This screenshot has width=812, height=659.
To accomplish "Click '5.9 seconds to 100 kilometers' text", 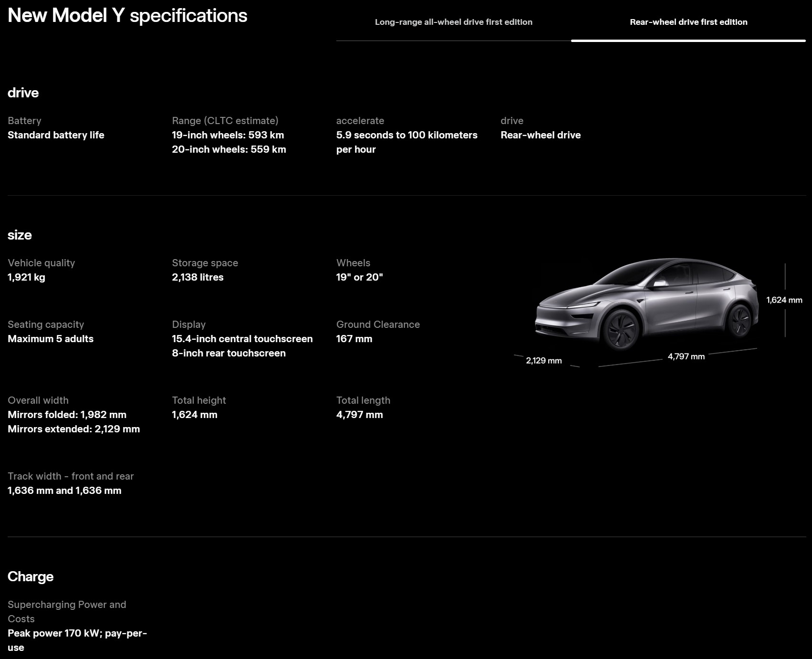I will (x=407, y=135).
